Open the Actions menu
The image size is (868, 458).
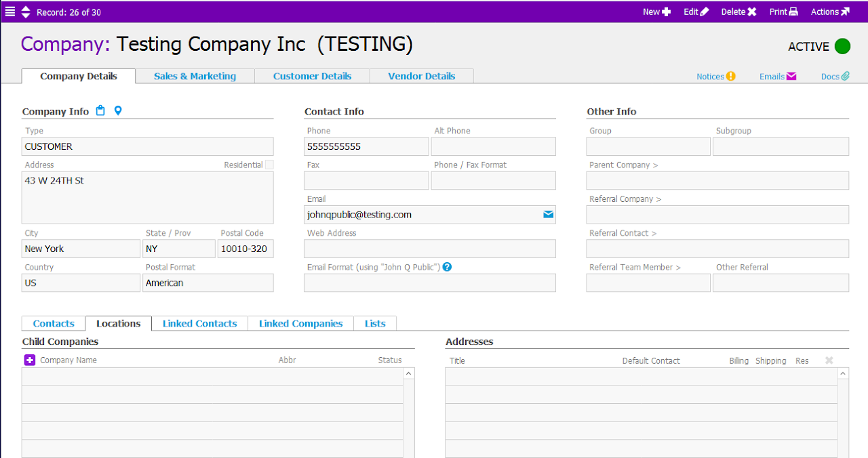(x=830, y=12)
